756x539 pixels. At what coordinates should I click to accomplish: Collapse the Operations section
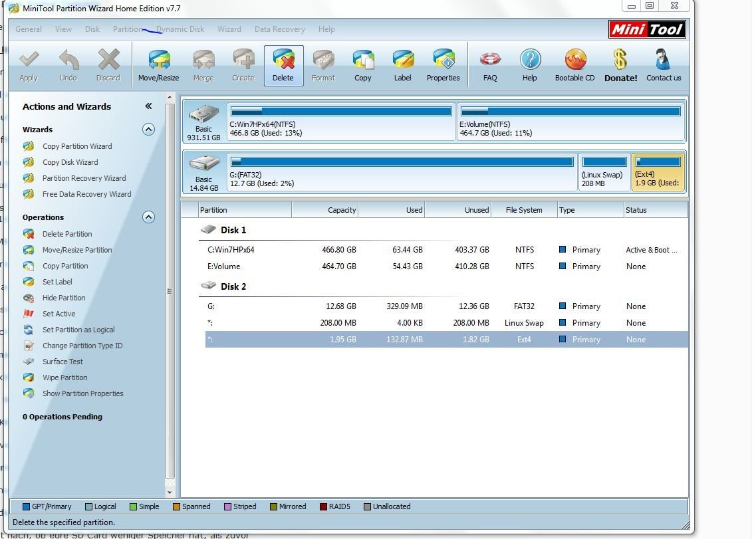(148, 217)
